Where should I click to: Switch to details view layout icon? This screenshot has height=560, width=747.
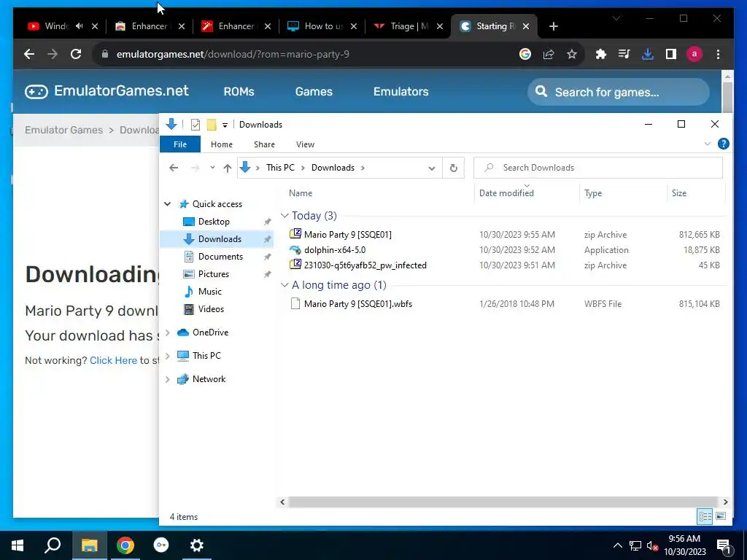pos(705,516)
